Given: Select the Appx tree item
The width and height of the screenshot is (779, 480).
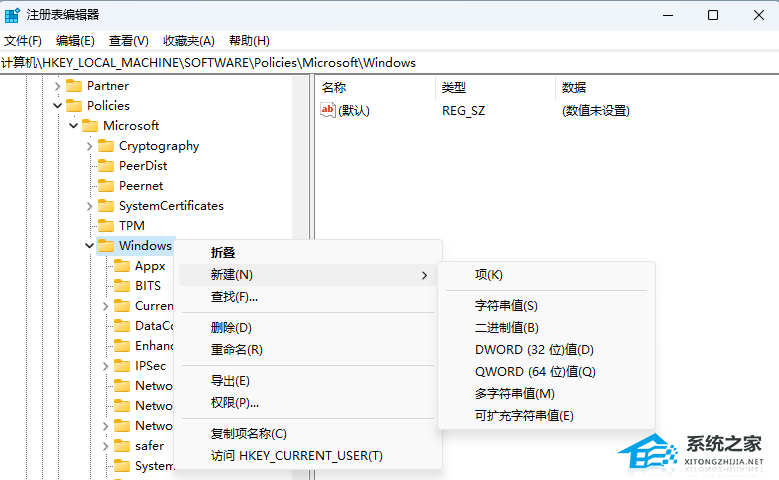Looking at the screenshot, I should pos(150,266).
